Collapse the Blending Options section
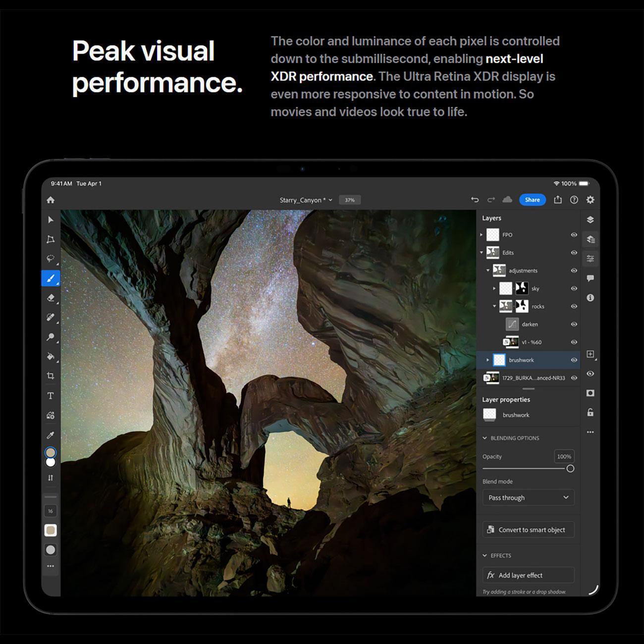 point(485,438)
